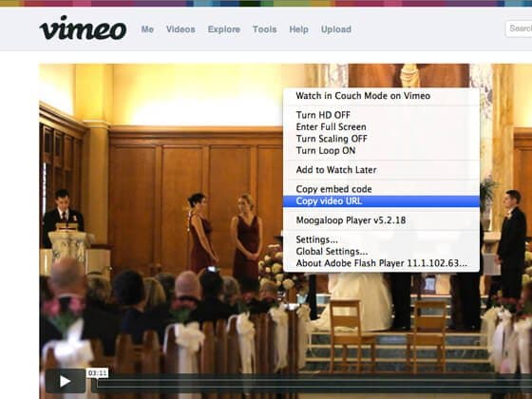Open Global Settings... entry
This screenshot has width=532, height=399.
pyautogui.click(x=381, y=252)
